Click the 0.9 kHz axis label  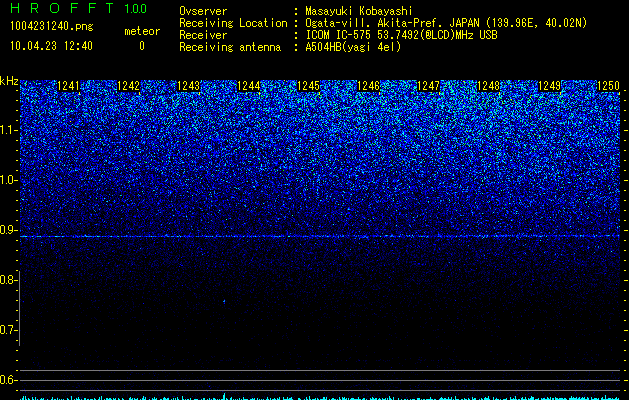pos(8,230)
